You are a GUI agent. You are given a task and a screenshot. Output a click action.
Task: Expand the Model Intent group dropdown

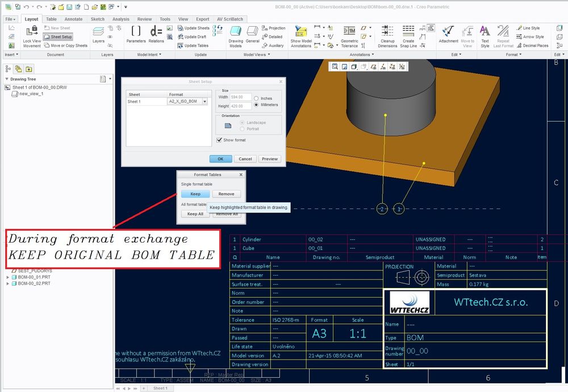[149, 55]
